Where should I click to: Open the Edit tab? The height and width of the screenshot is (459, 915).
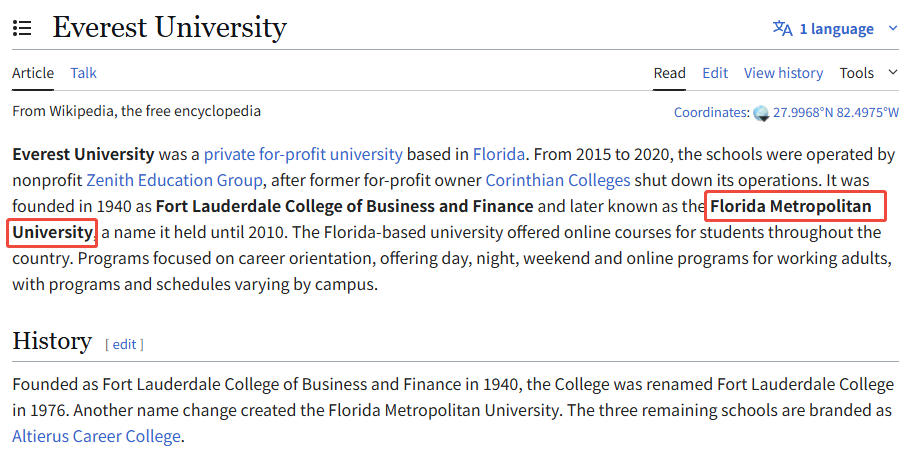point(715,73)
